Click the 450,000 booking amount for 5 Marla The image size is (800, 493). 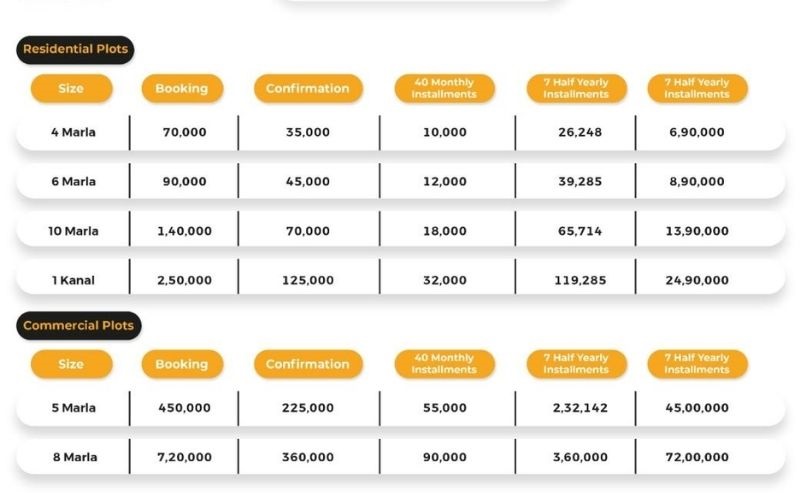(184, 408)
